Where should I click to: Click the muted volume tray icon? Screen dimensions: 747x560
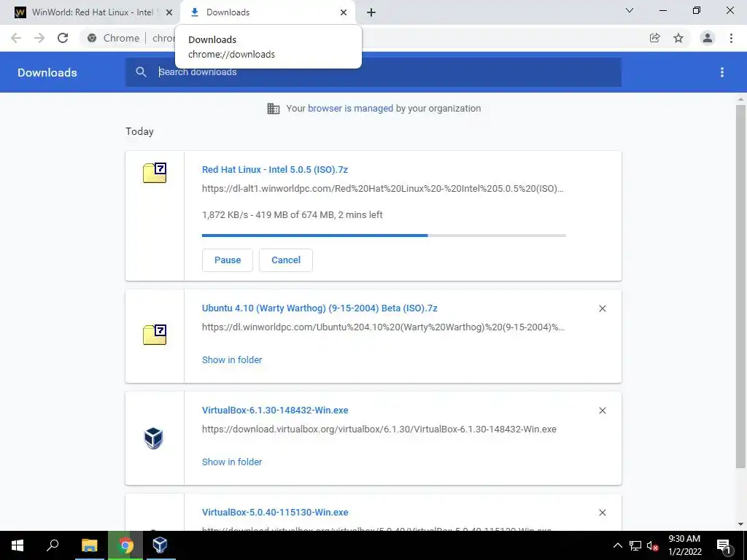pyautogui.click(x=653, y=545)
